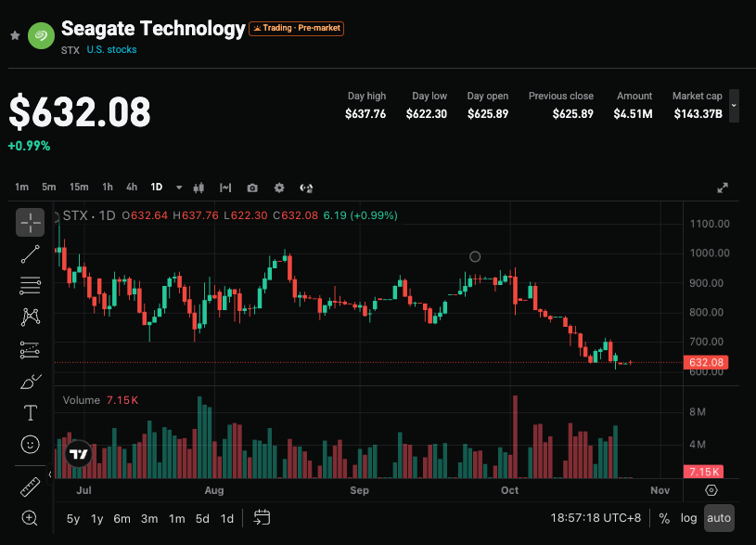The width and height of the screenshot is (756, 545).
Task: Take a chart snapshot with the camera icon
Action: point(252,188)
